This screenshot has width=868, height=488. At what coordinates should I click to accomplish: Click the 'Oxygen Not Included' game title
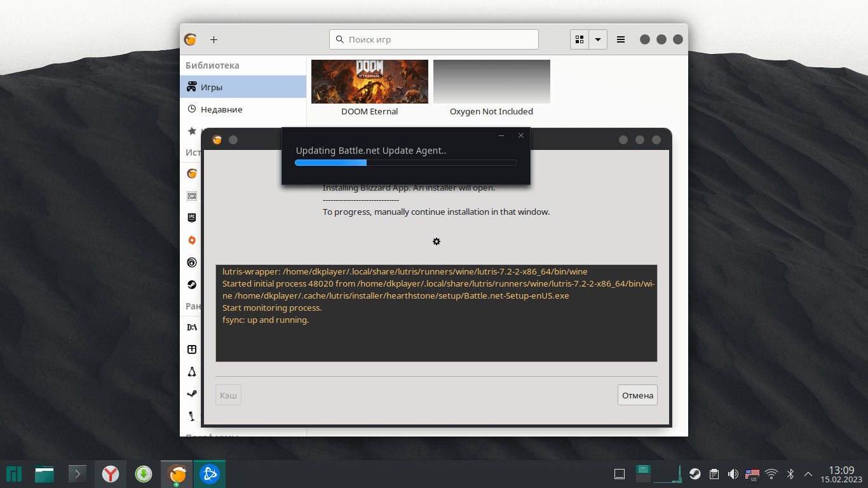tap(492, 112)
